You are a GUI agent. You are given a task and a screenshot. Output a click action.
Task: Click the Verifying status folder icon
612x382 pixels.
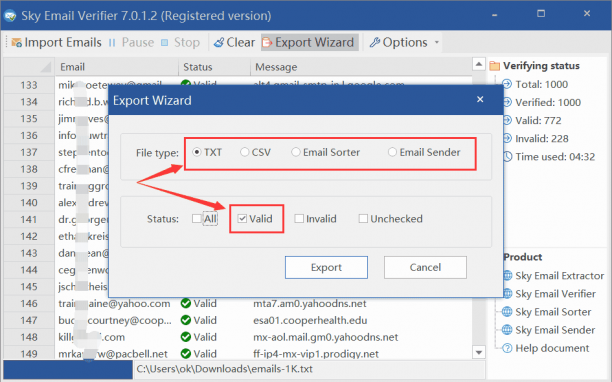click(x=495, y=66)
